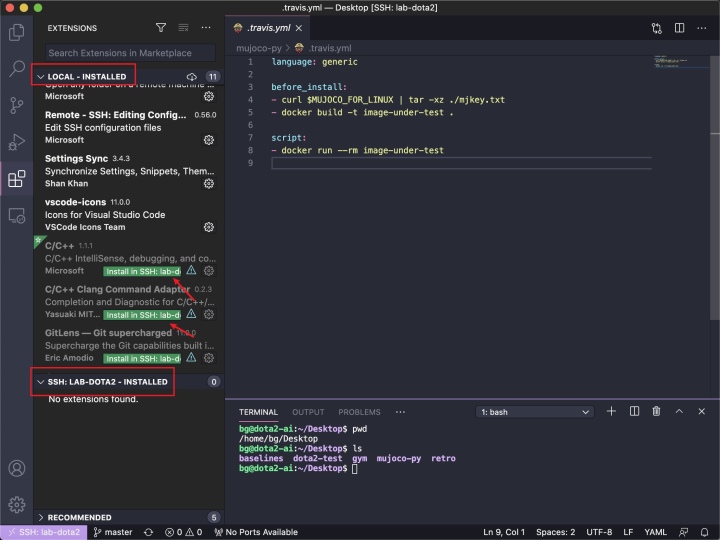
Task: Open errors and warnings status item
Action: click(x=184, y=532)
